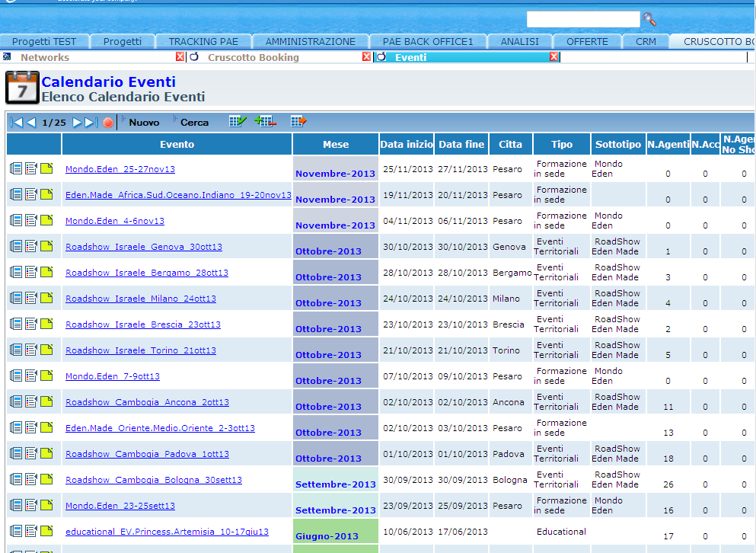
Task: Open yellow note for Roadshow_Israele_Torino row
Action: click(46, 350)
